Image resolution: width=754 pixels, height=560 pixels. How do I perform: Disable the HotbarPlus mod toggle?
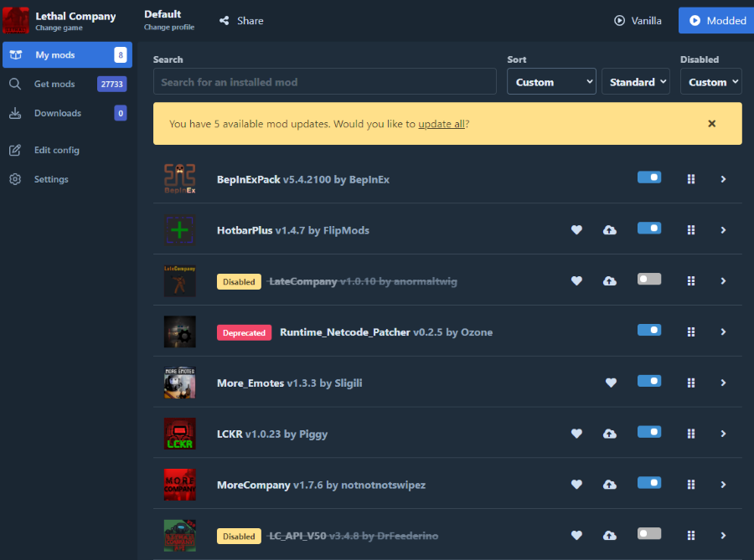[649, 229]
